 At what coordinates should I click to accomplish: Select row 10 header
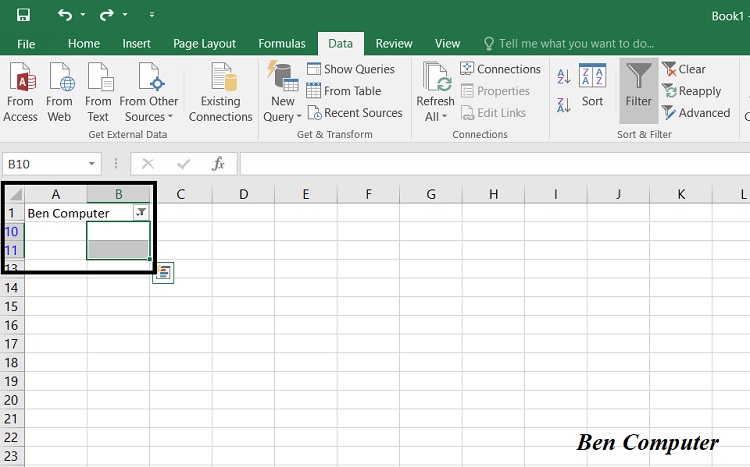(x=12, y=232)
